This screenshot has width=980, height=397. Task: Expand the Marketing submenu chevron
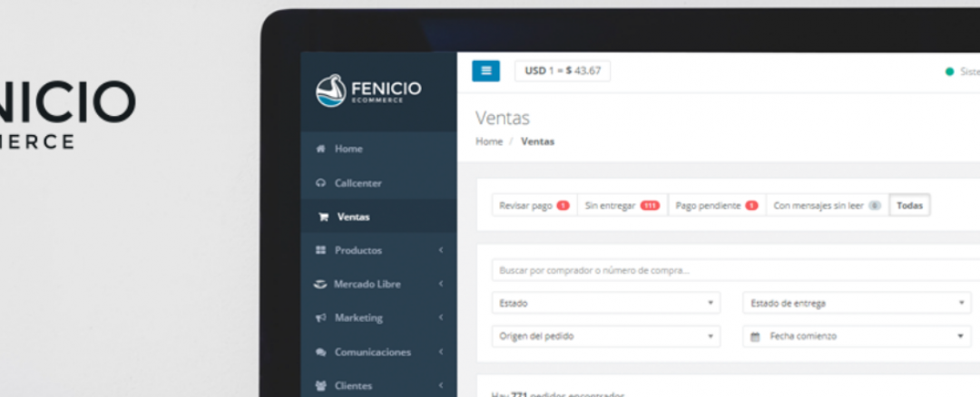click(x=441, y=318)
